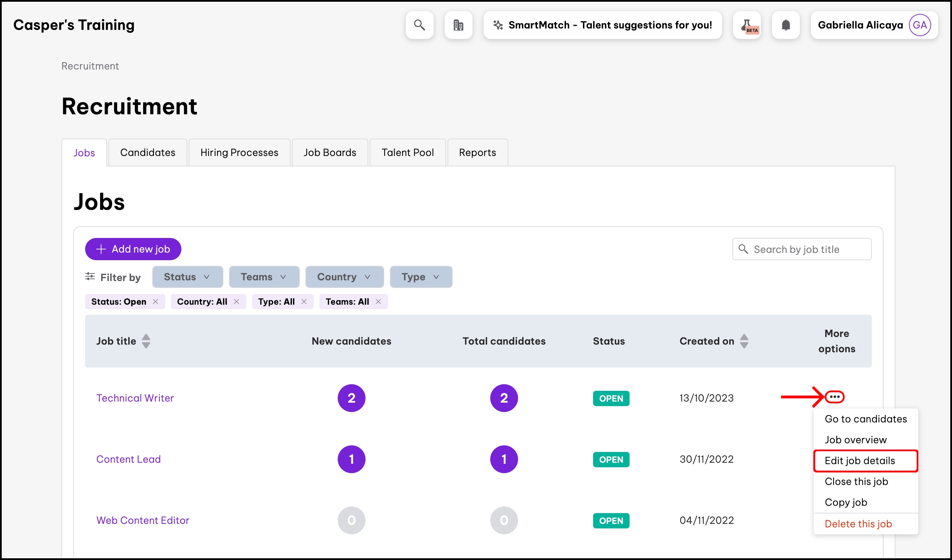952x560 pixels.
Task: Remove the Country: All filter chip
Action: (x=237, y=301)
